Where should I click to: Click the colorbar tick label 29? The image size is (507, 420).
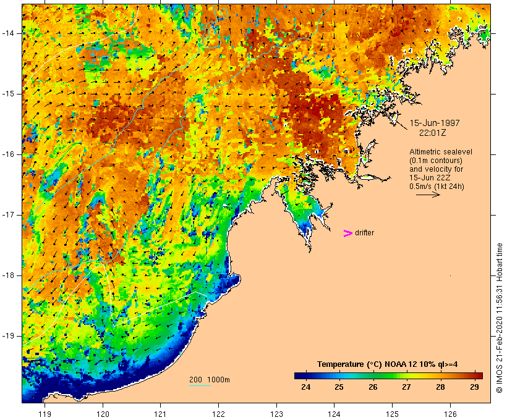coord(474,387)
